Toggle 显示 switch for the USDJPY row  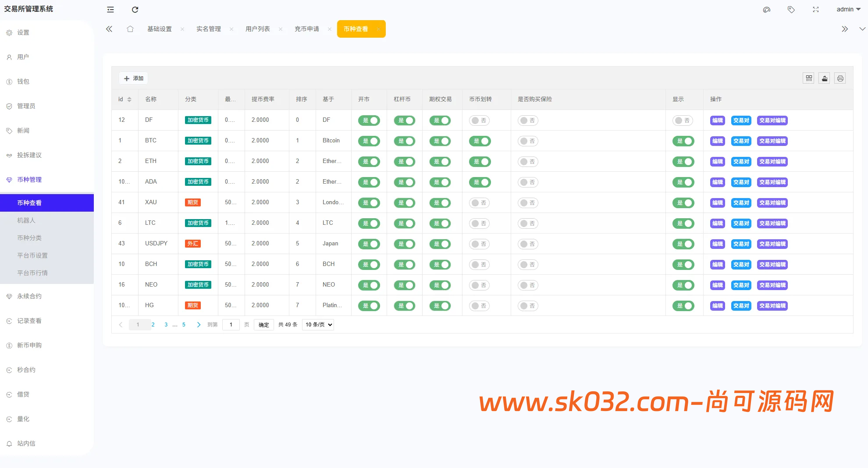click(683, 244)
